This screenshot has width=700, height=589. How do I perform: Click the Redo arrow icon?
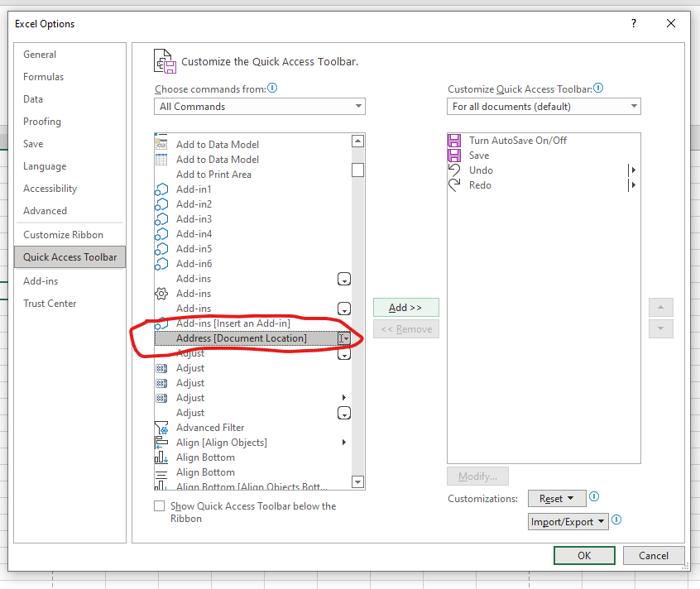pyautogui.click(x=454, y=185)
